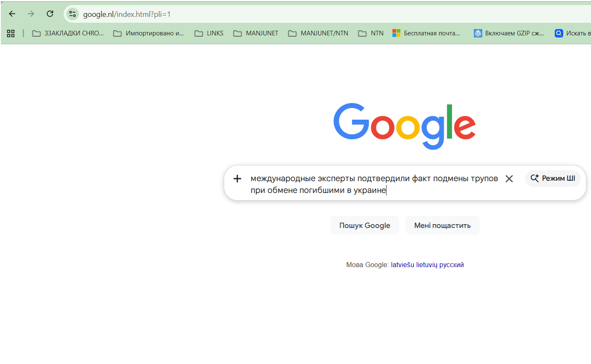
Task: Switch Google language to latviešu
Action: click(403, 265)
